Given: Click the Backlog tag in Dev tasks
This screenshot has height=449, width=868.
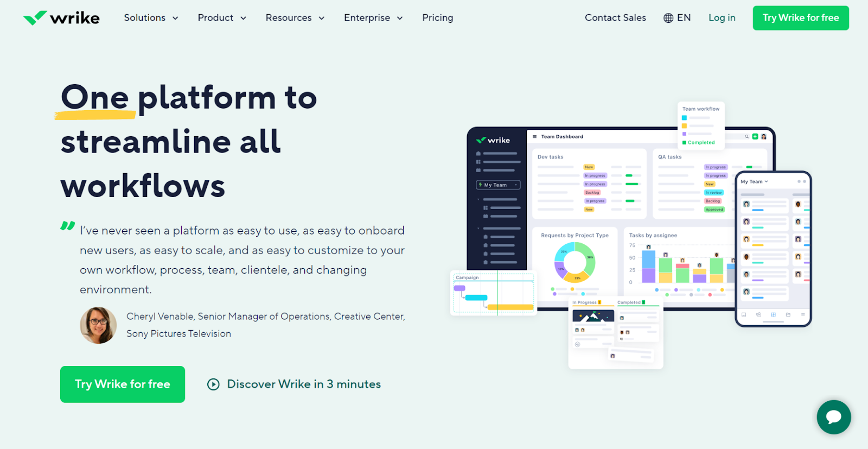Looking at the screenshot, I should coord(592,193).
